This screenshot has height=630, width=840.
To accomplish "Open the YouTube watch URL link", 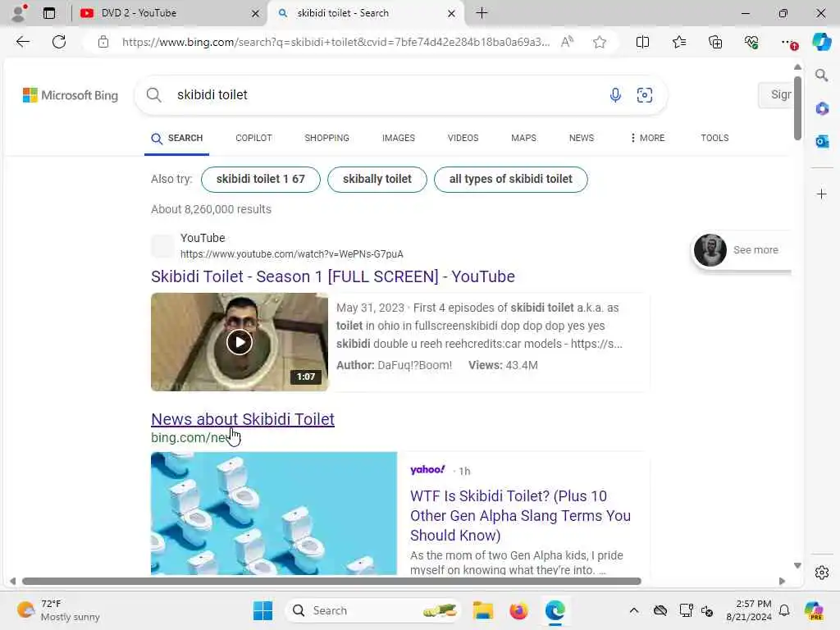I will point(292,254).
